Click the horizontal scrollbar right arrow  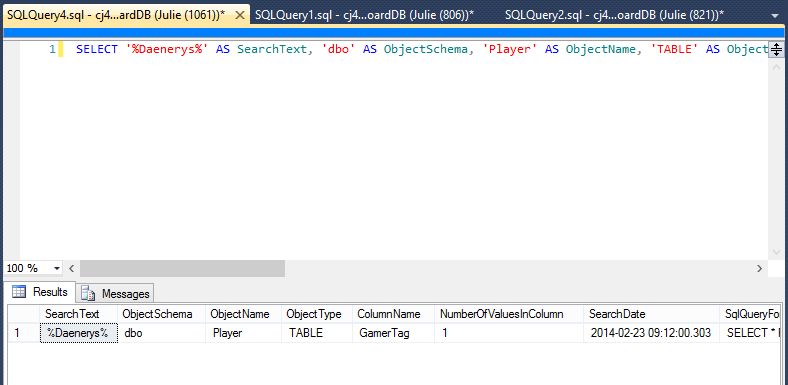(760, 268)
